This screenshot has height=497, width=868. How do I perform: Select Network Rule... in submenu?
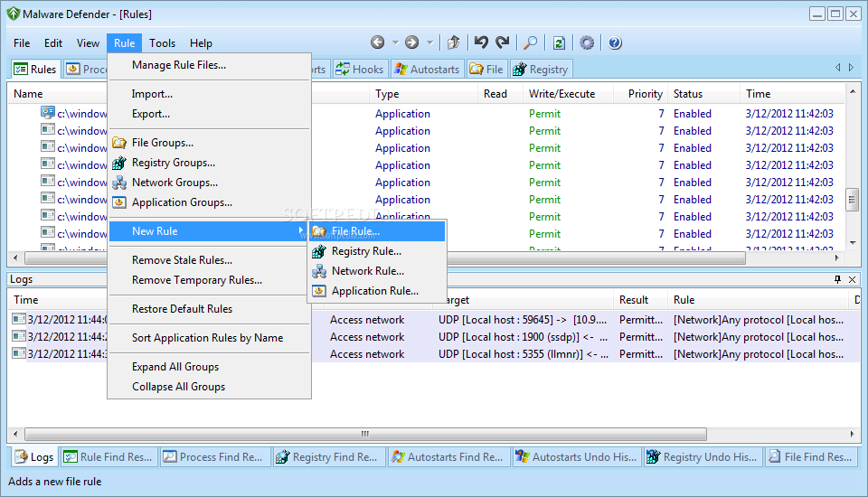tap(377, 271)
